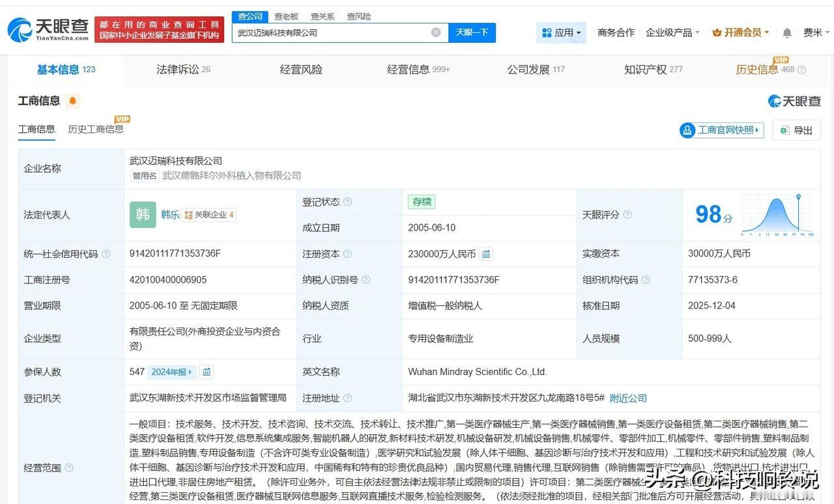Open the 应用 dropdown menu
The image size is (834, 504).
click(561, 32)
